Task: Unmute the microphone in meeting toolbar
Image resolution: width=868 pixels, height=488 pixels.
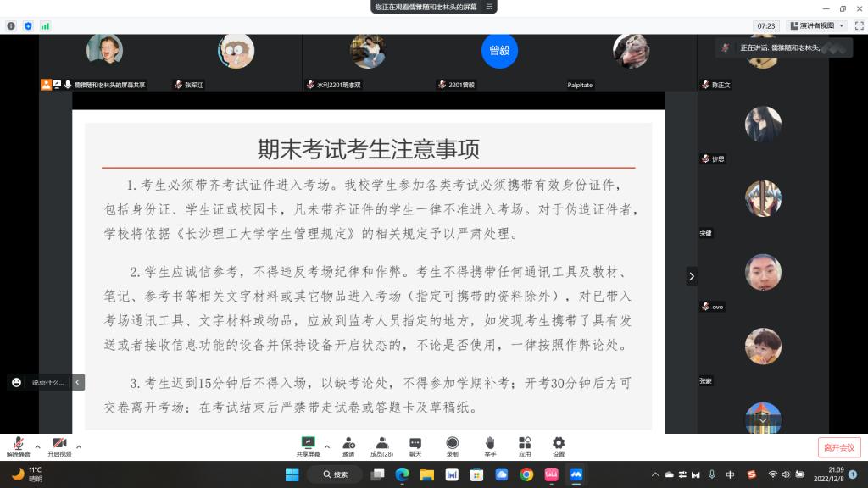Action: tap(18, 444)
